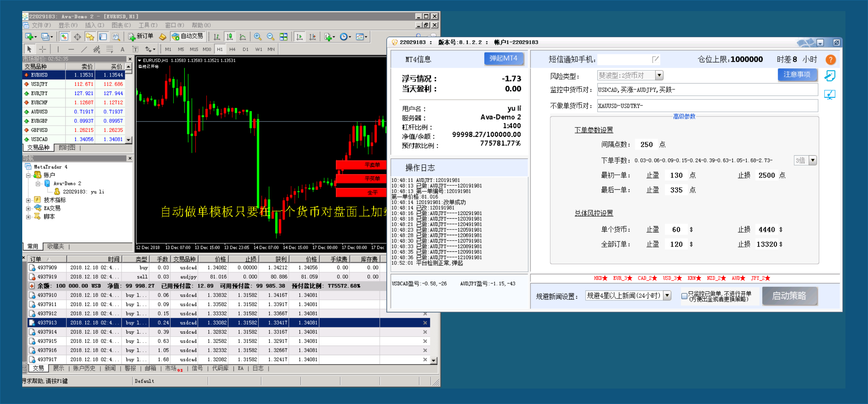Image resolution: width=868 pixels, height=404 pixels.
Task: Select the MN timeframe
Action: point(271,49)
